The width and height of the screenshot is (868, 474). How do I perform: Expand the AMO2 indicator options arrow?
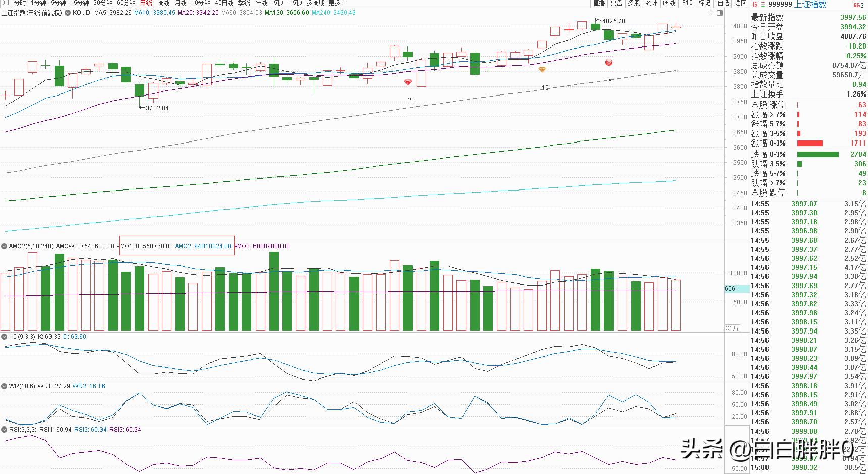pos(4,246)
